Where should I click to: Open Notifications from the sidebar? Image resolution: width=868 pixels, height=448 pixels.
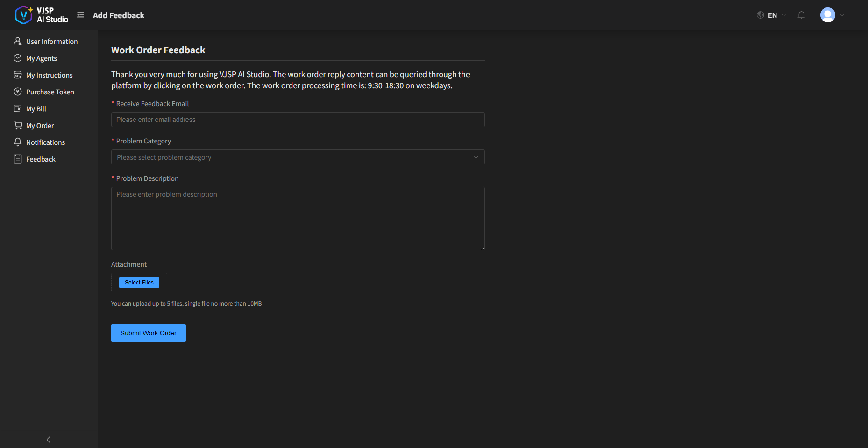coord(45,142)
